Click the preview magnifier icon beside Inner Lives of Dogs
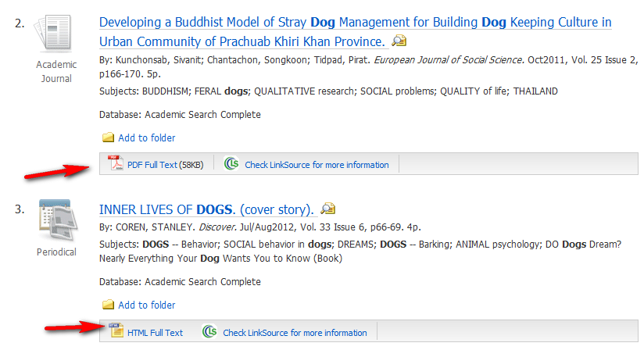 327,209
